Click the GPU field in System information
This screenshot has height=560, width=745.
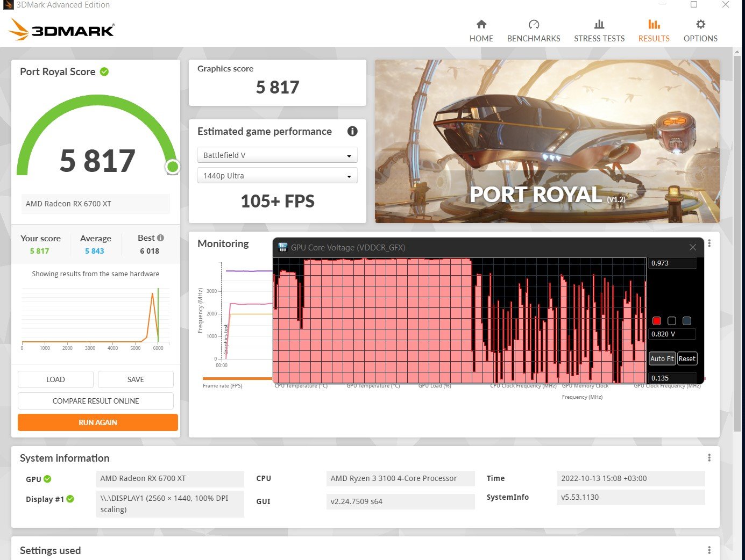pos(170,478)
